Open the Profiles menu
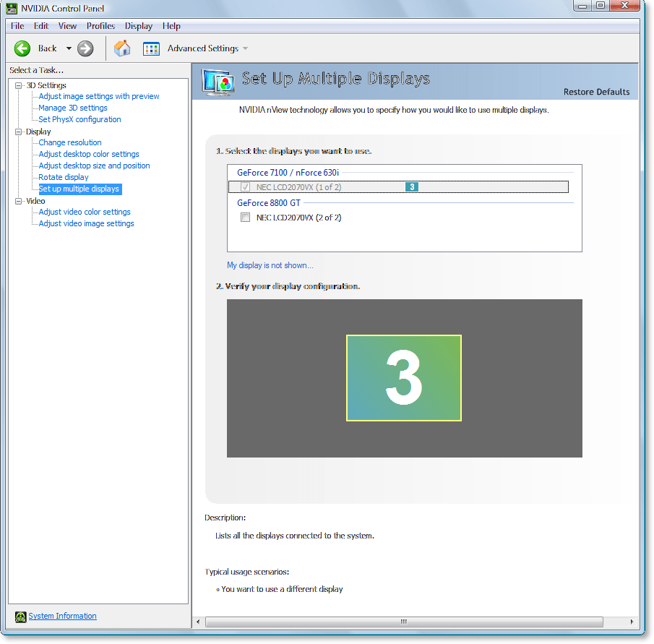This screenshot has width=654, height=644. (x=100, y=25)
